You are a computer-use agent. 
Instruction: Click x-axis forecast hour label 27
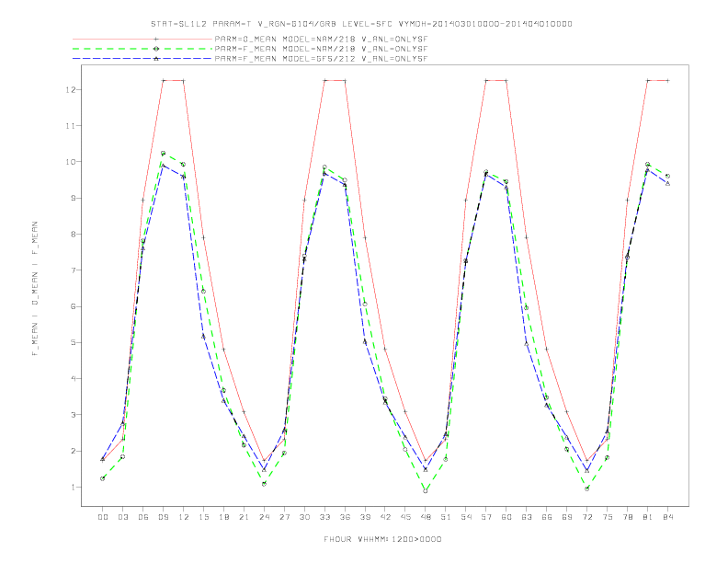pos(284,517)
